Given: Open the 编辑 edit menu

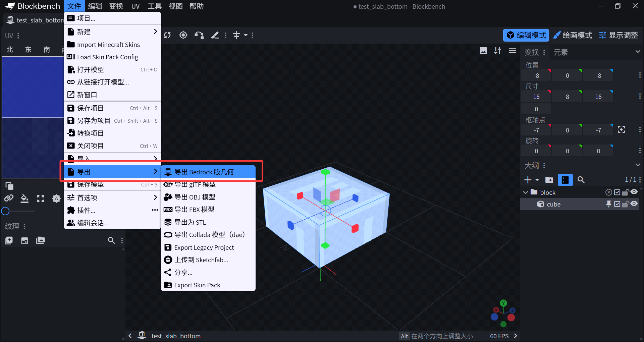Looking at the screenshot, I should pos(95,6).
